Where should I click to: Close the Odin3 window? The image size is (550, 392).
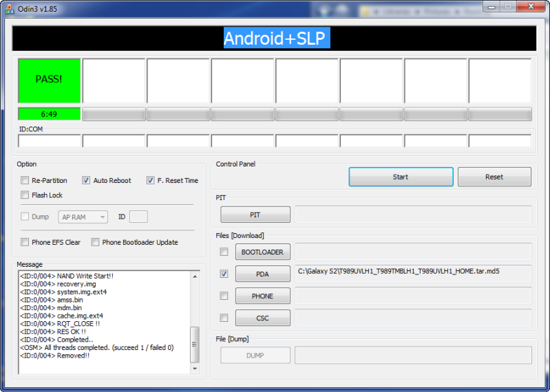click(531, 7)
